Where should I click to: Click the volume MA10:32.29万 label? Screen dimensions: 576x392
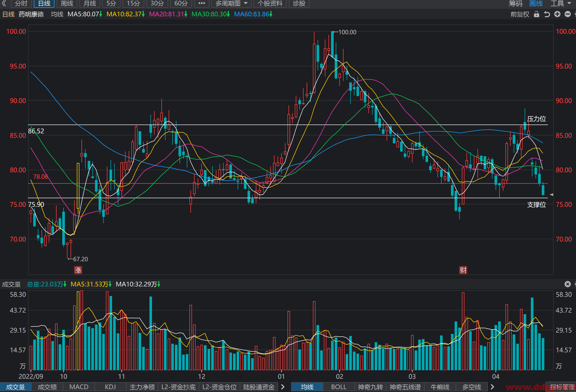coord(138,284)
